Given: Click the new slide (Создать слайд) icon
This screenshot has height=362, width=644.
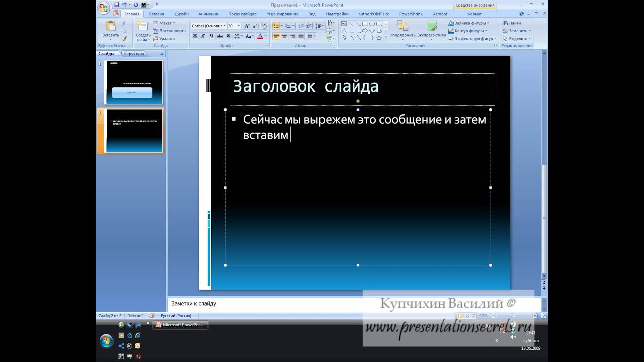Looking at the screenshot, I should tap(143, 26).
